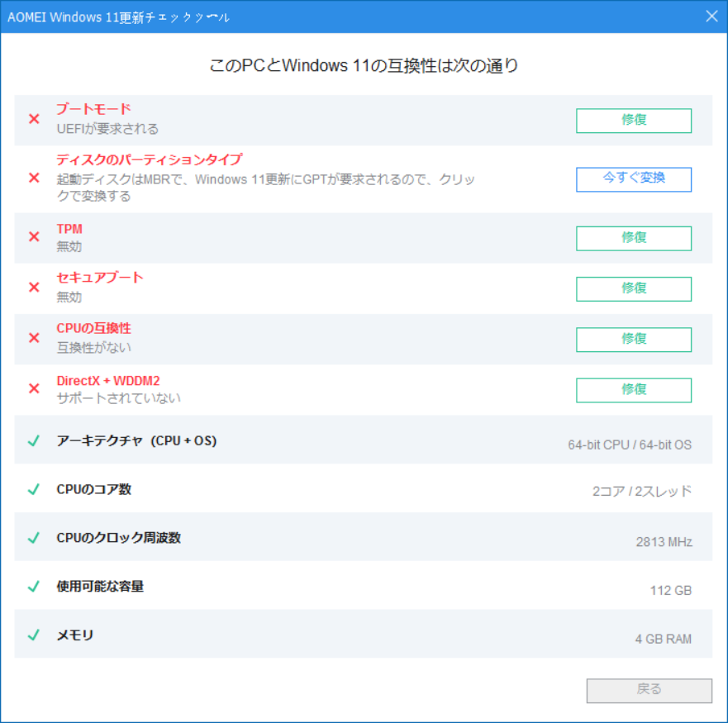Click the red X icon beside ブートモード

[x=34, y=118]
